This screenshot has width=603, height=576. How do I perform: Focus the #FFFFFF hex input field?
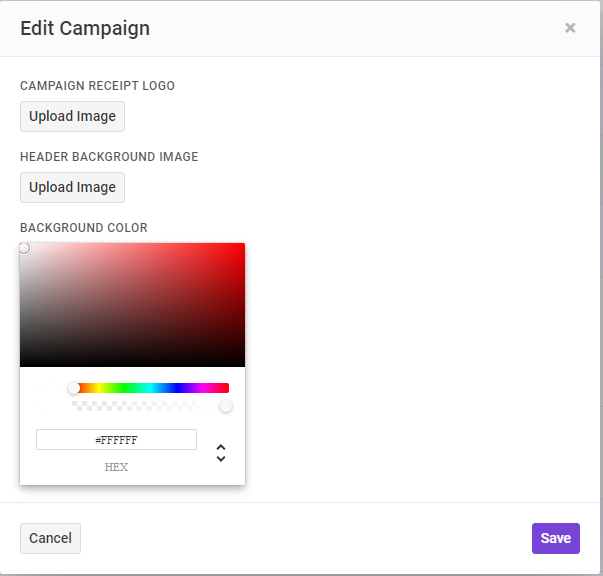click(116, 439)
